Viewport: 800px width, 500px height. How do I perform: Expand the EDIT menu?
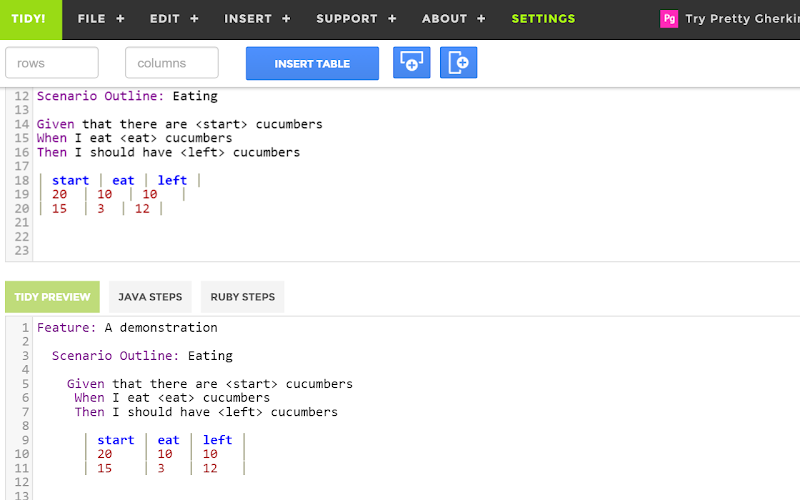coord(174,19)
